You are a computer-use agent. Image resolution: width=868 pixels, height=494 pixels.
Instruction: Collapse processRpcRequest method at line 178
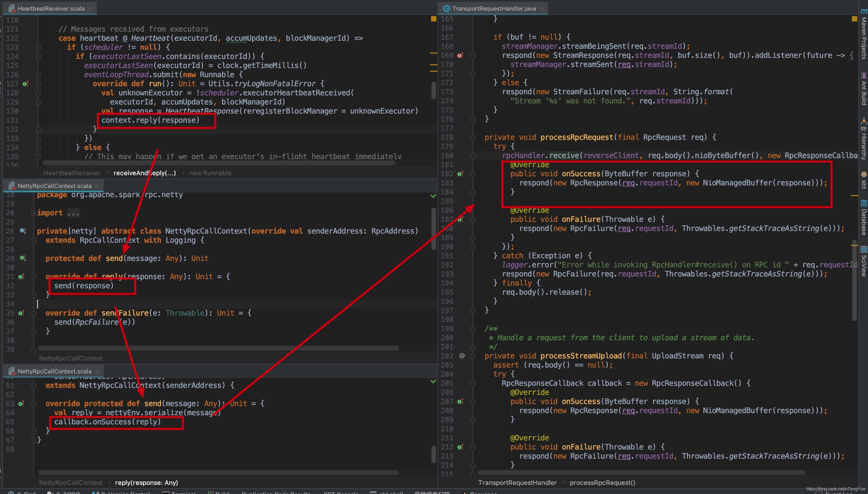click(x=473, y=137)
